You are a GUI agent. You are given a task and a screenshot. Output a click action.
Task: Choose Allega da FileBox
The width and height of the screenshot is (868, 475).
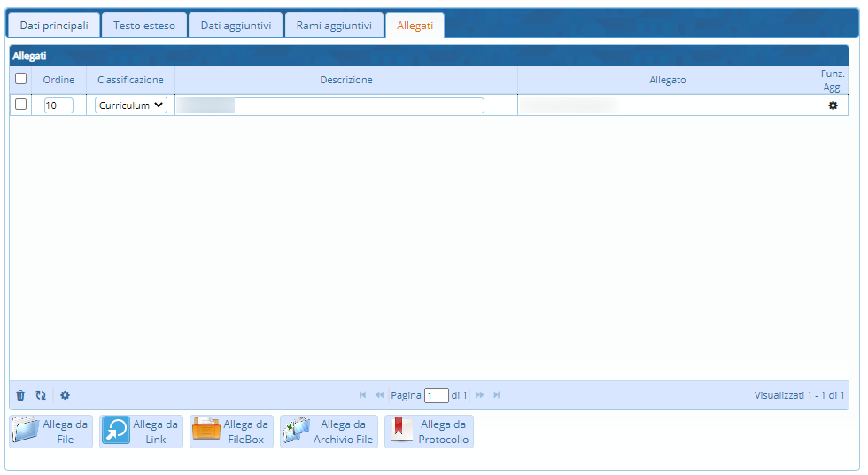click(x=231, y=432)
